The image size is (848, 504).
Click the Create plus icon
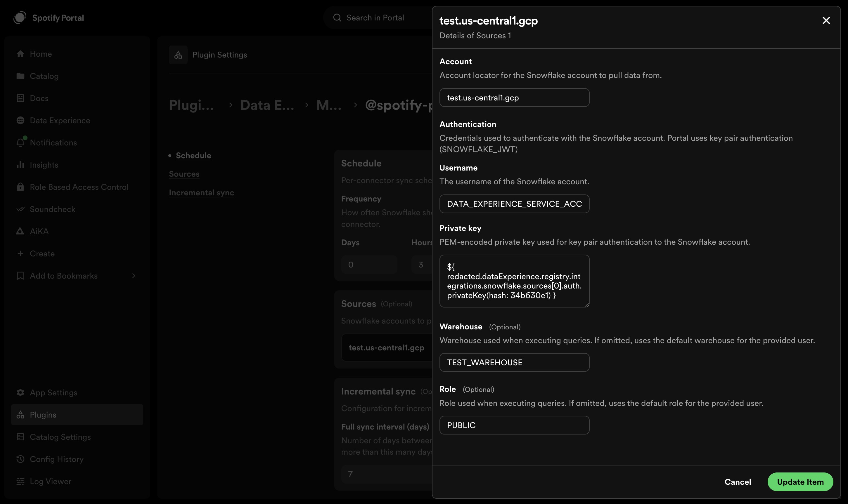[x=20, y=253]
